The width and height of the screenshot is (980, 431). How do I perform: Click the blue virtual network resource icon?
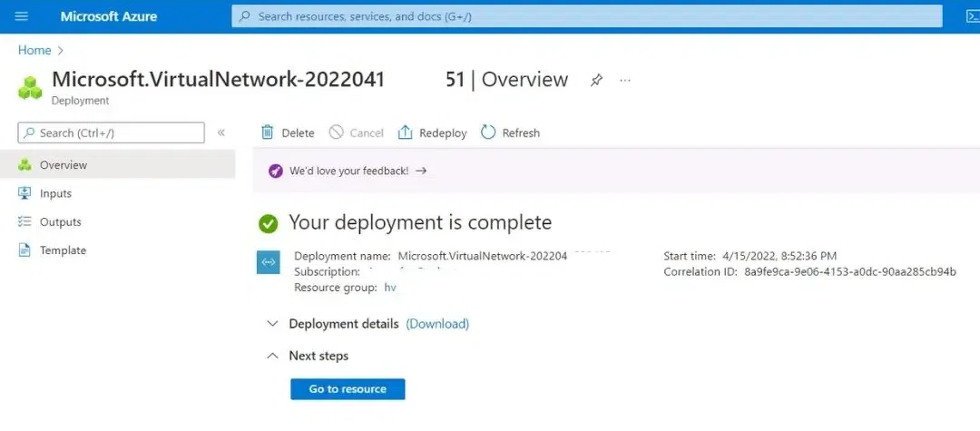coord(268,262)
